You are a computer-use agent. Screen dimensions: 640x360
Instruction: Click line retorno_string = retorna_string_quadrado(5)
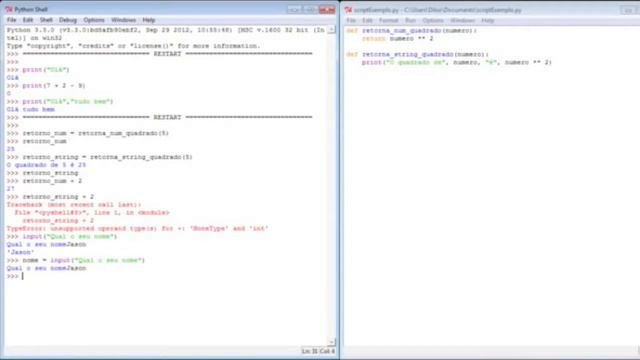(x=100, y=157)
